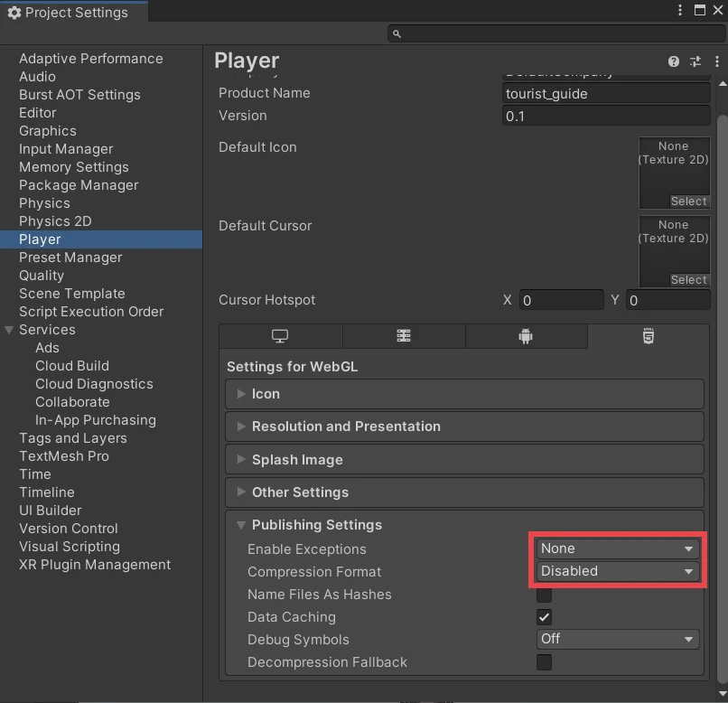Viewport: 728px width, 703px height.
Task: Open the Enable Exceptions dropdown
Action: 618,548
